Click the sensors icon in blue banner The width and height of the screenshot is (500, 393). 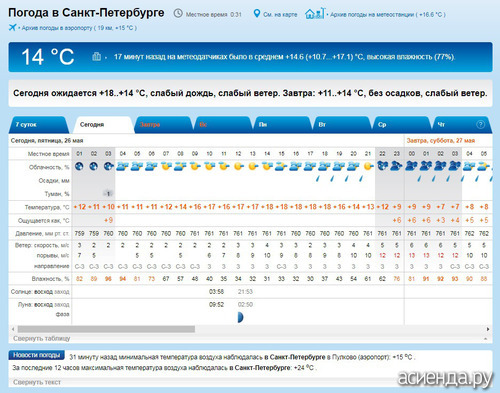(x=96, y=56)
